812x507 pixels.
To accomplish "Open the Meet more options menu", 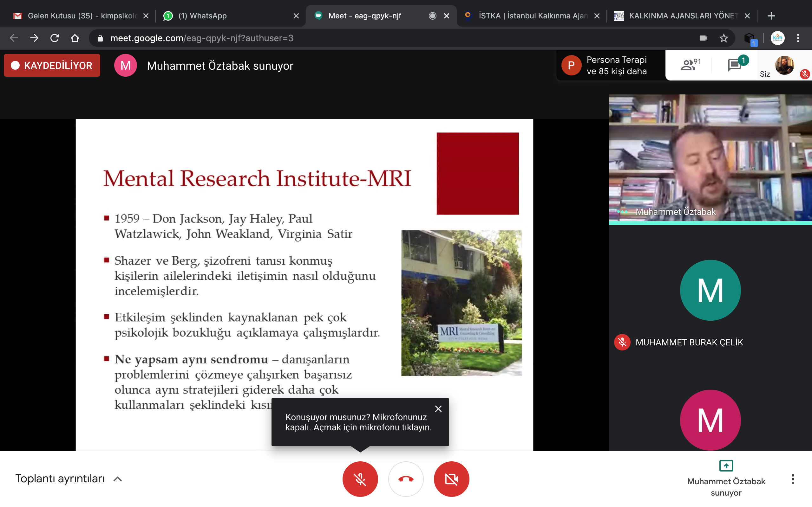I will pos(793,479).
